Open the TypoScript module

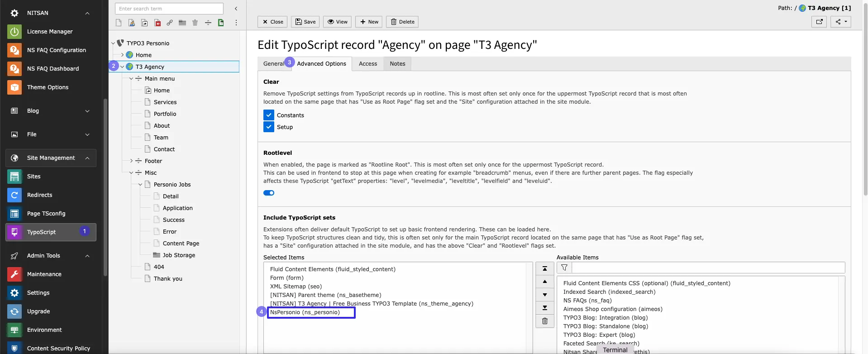pyautogui.click(x=51, y=232)
